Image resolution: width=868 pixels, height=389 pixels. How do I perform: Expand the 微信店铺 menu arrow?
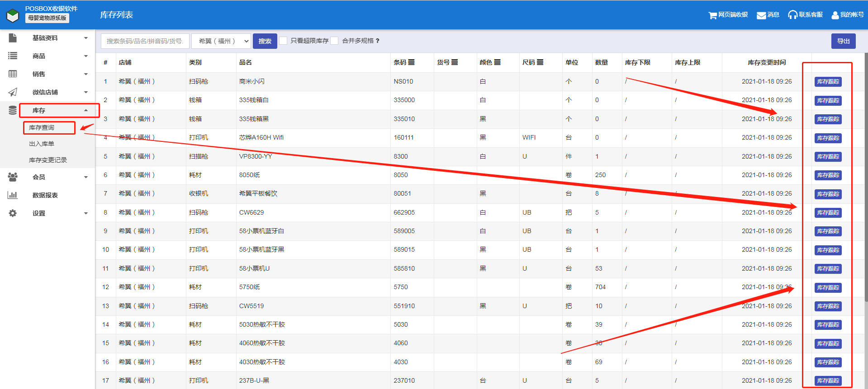click(x=86, y=92)
